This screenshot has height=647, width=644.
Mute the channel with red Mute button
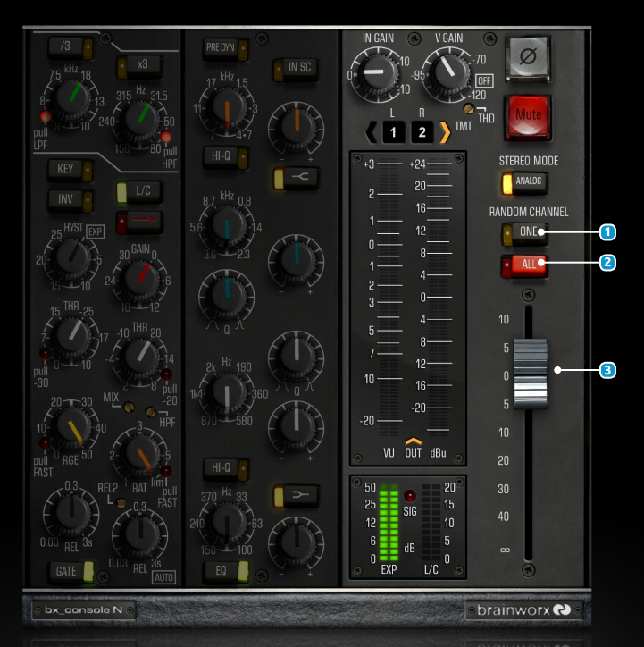528,116
